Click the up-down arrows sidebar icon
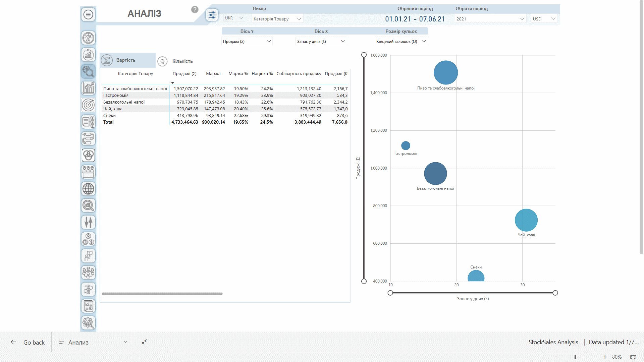Image resolution: width=644 pixels, height=362 pixels. (88, 222)
